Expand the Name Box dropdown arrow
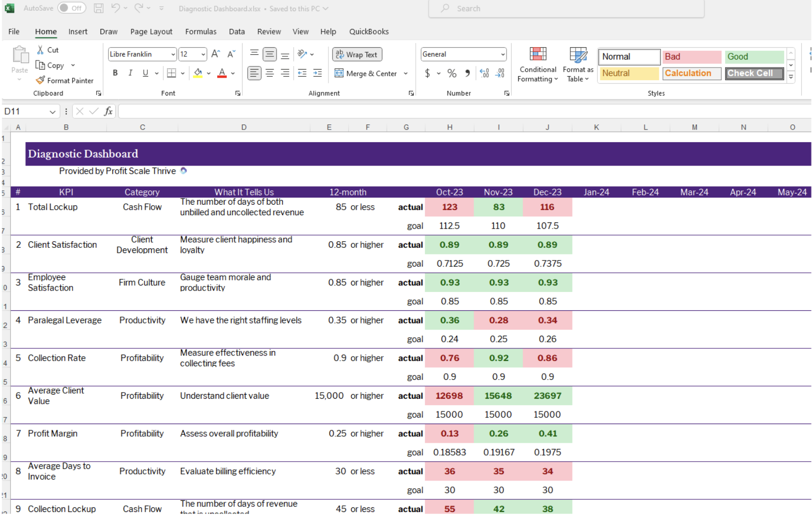Viewport: 812px width, 515px height. point(52,112)
